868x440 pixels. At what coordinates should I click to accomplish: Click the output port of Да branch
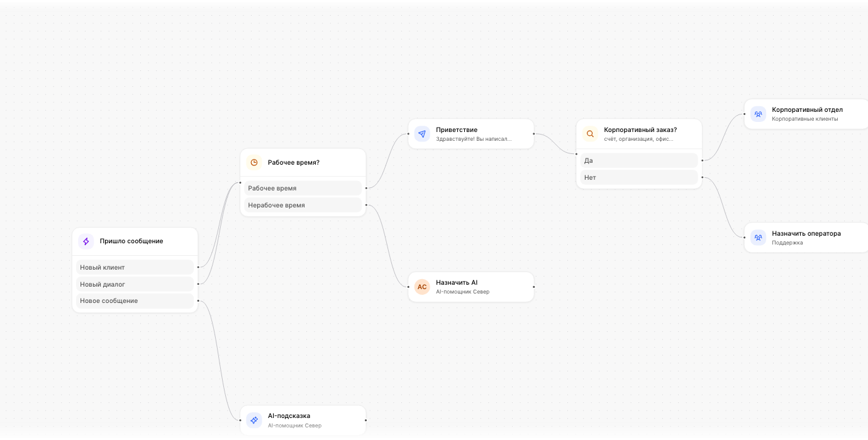click(702, 160)
